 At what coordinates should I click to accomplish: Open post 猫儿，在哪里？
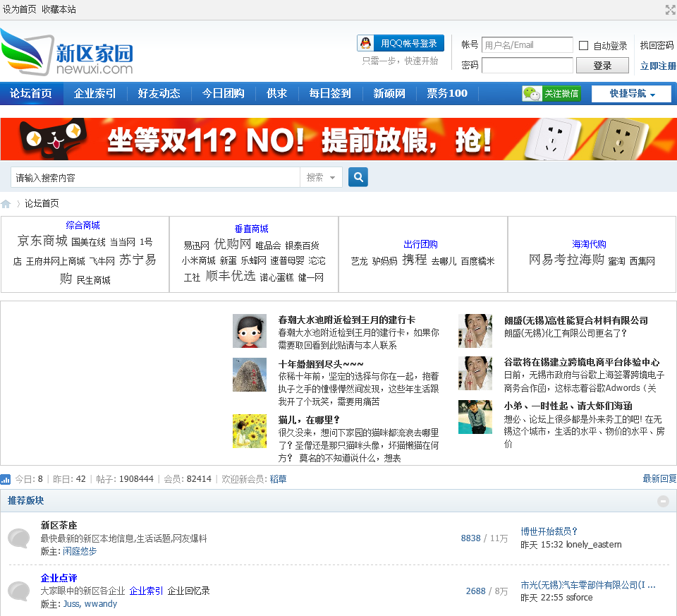point(309,419)
